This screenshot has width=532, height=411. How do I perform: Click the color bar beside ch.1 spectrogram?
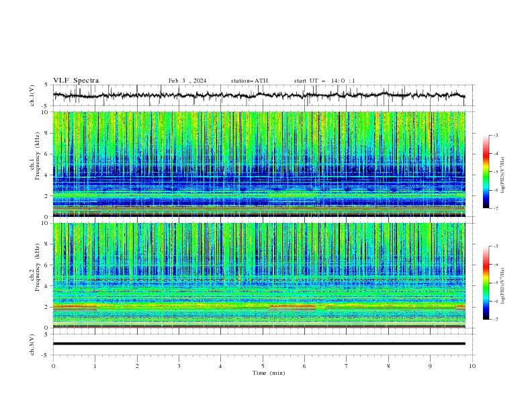click(x=486, y=172)
